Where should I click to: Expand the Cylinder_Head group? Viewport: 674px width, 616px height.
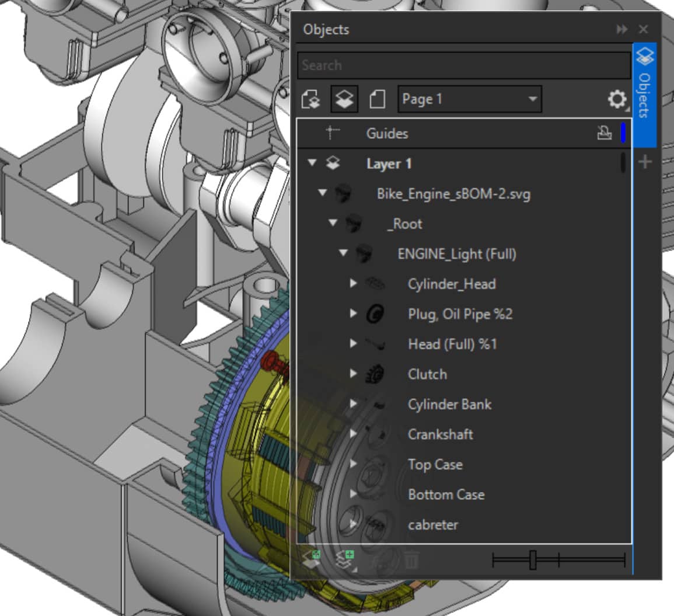(x=353, y=284)
